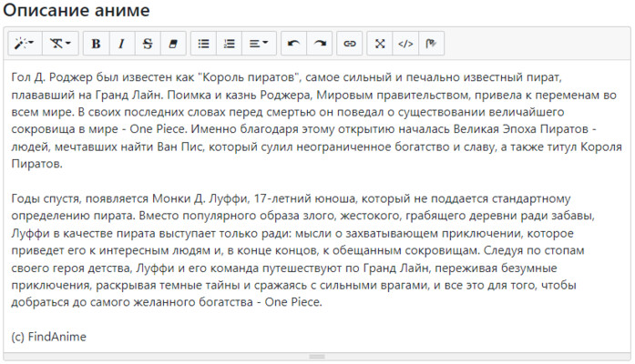
Task: Switch editor to fullscreen mode
Action: click(380, 44)
